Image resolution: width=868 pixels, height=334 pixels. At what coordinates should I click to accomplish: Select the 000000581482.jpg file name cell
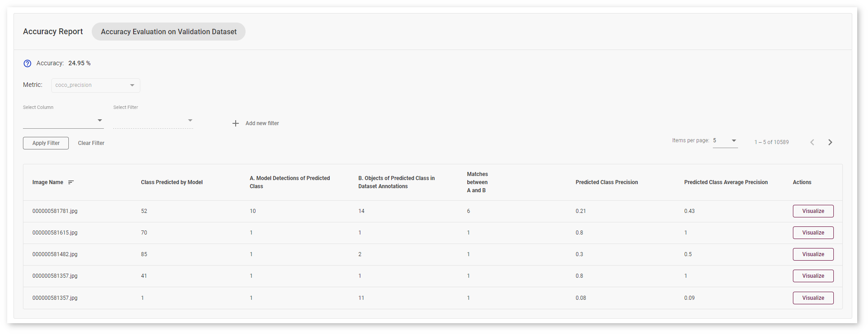55,254
